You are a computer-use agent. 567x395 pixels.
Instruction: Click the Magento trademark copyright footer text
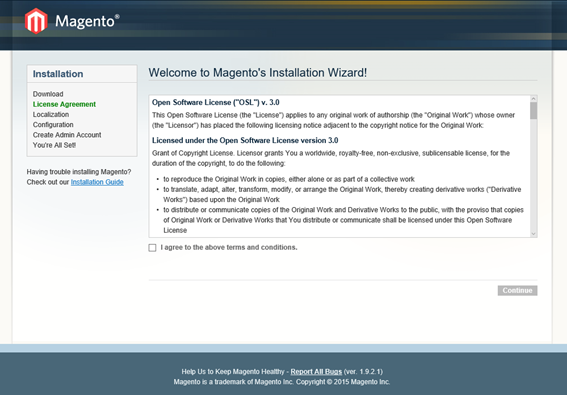point(282,382)
